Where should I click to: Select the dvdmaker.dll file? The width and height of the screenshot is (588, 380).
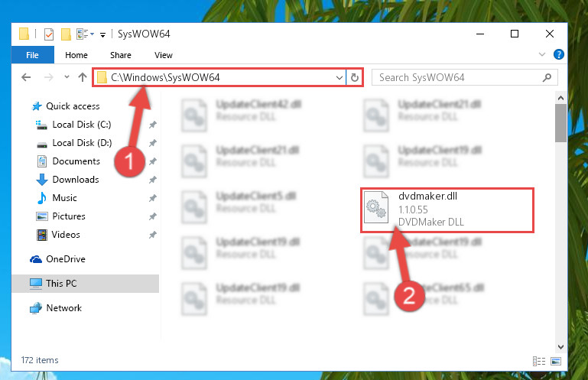coord(447,210)
